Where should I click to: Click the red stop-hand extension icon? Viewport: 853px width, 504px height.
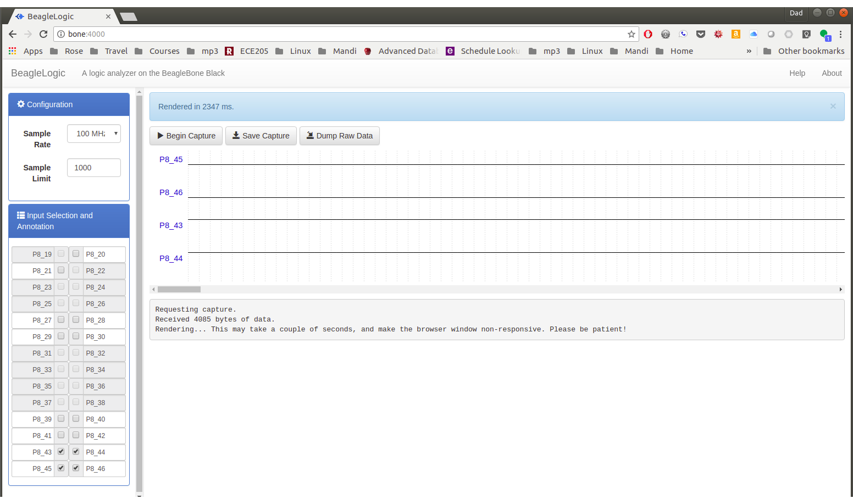[648, 34]
